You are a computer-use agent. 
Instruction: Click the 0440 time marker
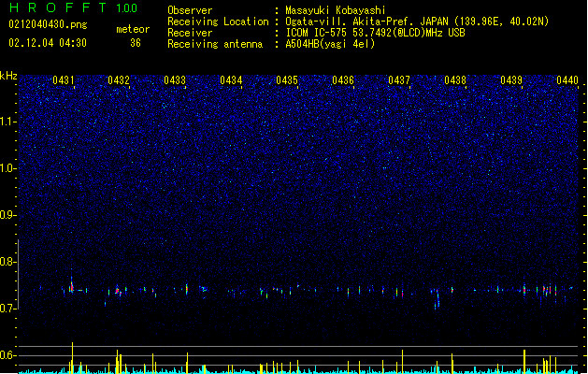(567, 80)
